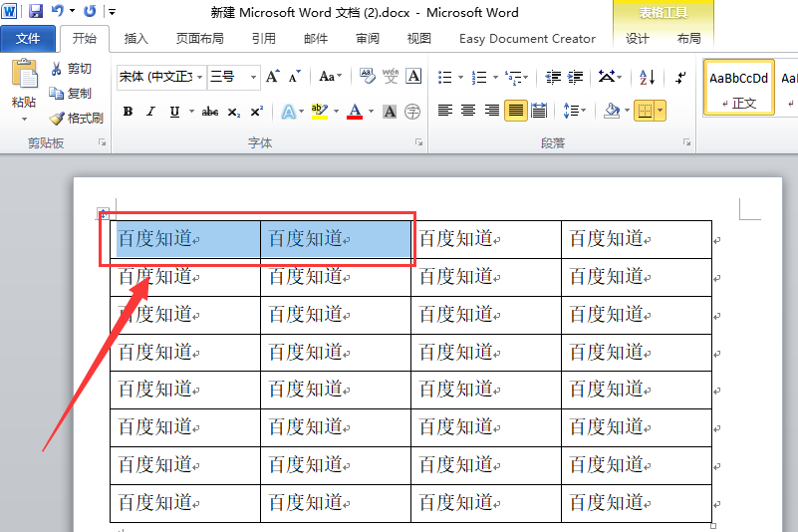
Task: Expand the numbering list dropdown arrow
Action: click(495, 78)
